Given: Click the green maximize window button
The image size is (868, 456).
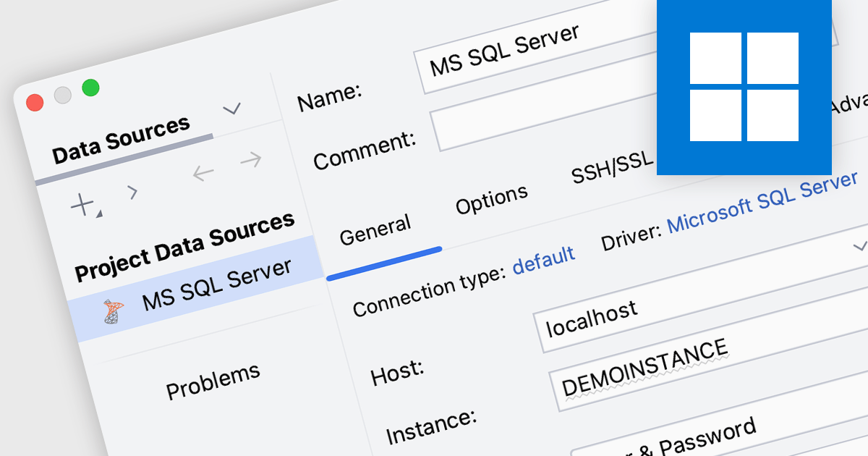Looking at the screenshot, I should tap(90, 88).
